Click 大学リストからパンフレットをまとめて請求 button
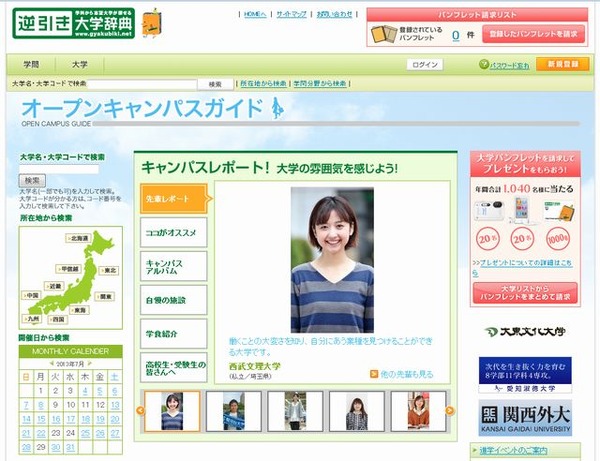600x461 pixels. click(x=525, y=293)
